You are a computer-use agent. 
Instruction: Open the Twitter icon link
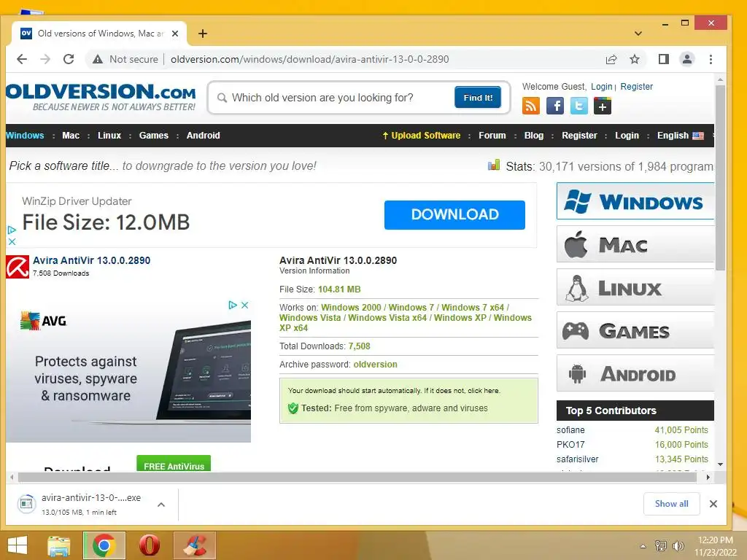click(x=578, y=106)
